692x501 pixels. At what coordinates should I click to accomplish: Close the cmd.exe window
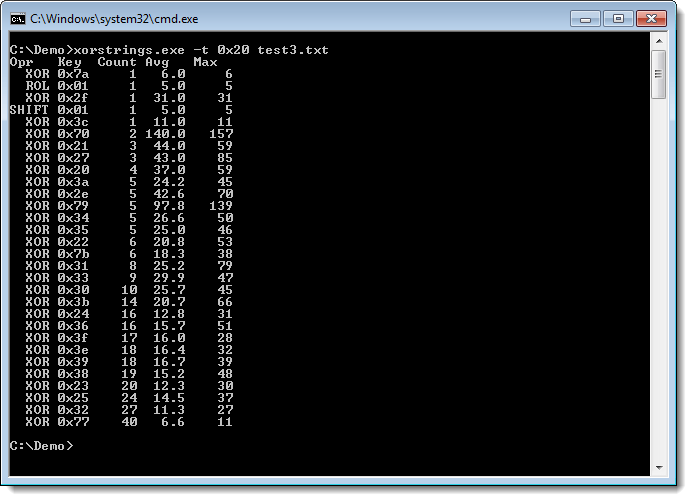(651, 19)
